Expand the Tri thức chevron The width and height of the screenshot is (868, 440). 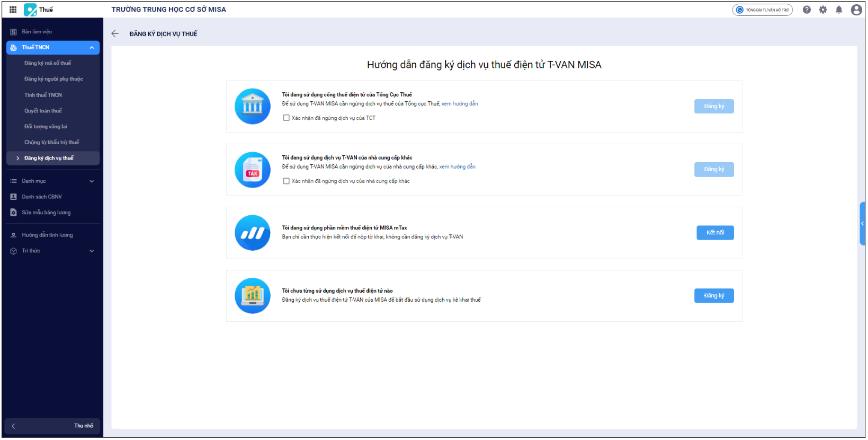[92, 251]
